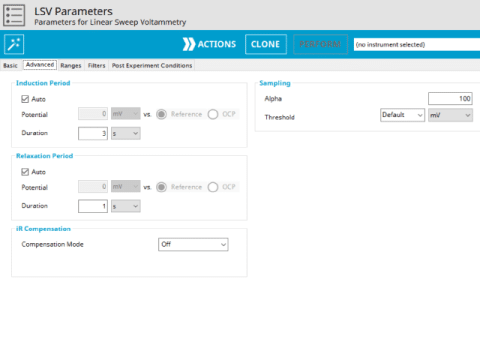Open Threshold mV unit dropdown
The image size is (480, 360).
tap(450, 115)
